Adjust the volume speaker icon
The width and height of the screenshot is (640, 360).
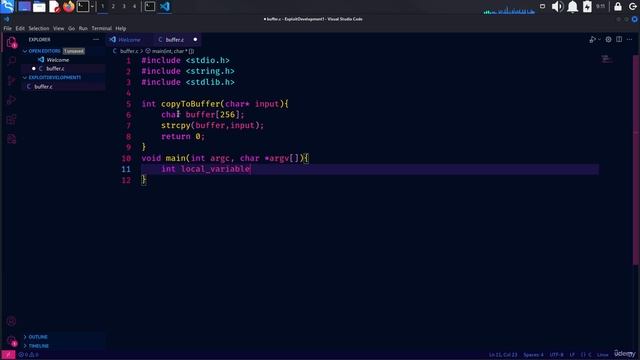point(557,7)
